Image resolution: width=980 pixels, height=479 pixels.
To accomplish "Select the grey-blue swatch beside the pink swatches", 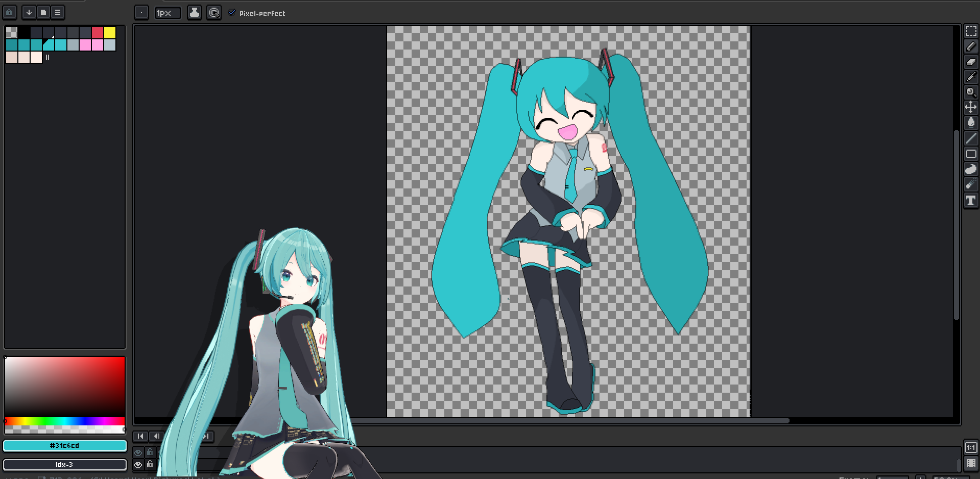I will coord(110,45).
